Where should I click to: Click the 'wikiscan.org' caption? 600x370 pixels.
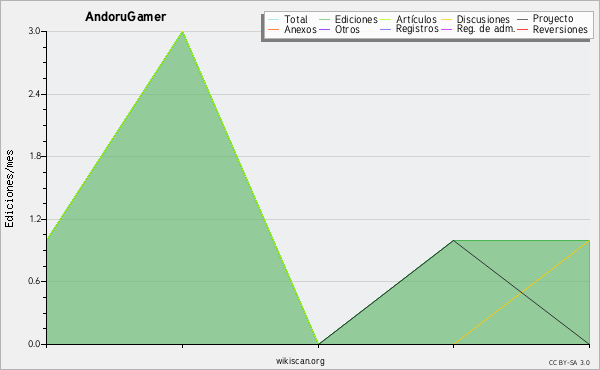click(300, 360)
